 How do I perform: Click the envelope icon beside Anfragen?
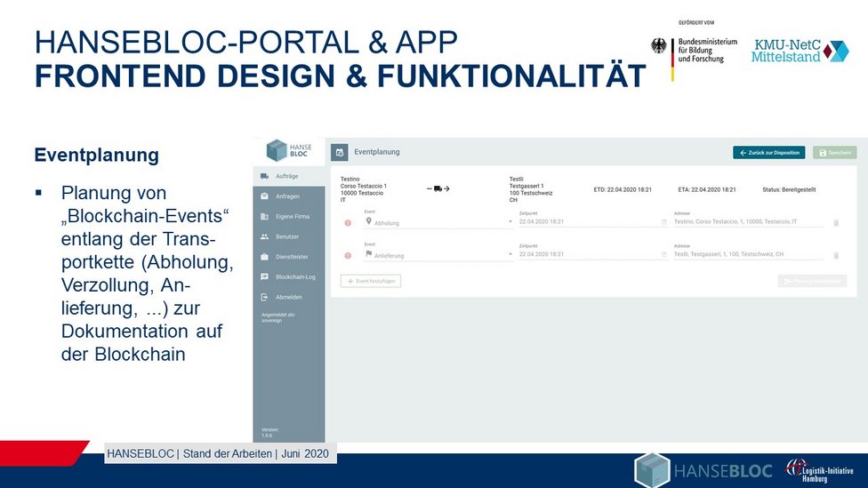click(265, 196)
